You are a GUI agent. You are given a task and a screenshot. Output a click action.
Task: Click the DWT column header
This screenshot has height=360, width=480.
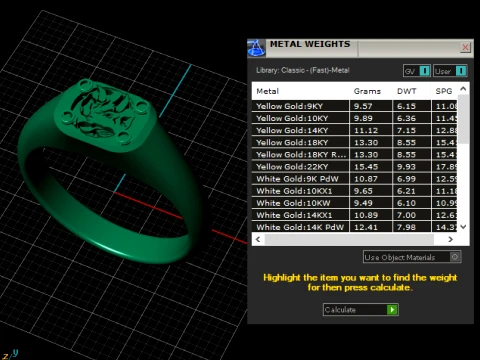(407, 91)
